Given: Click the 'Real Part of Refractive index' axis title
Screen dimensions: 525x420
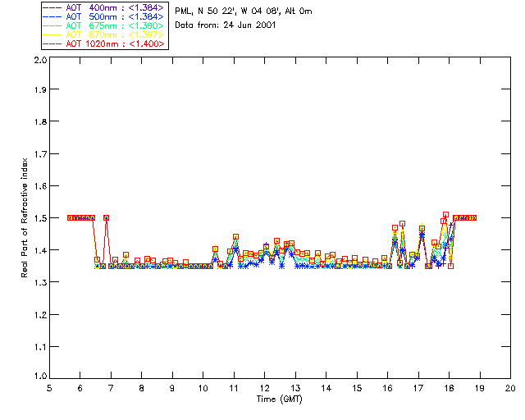Looking at the screenshot, I should tap(25, 217).
